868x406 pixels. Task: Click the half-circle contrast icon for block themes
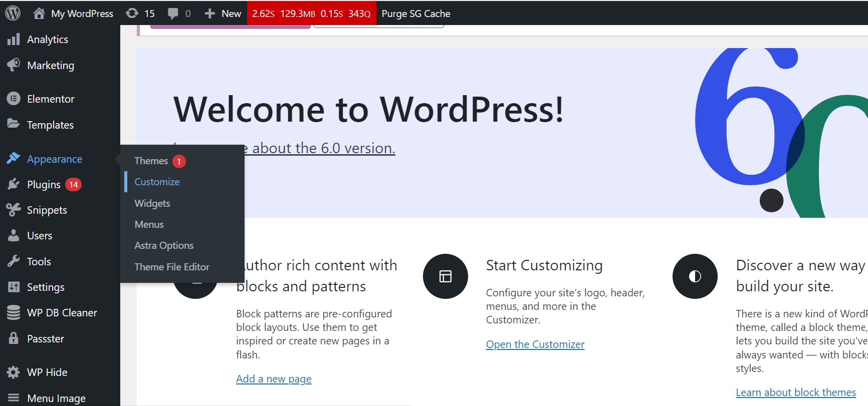coord(695,276)
